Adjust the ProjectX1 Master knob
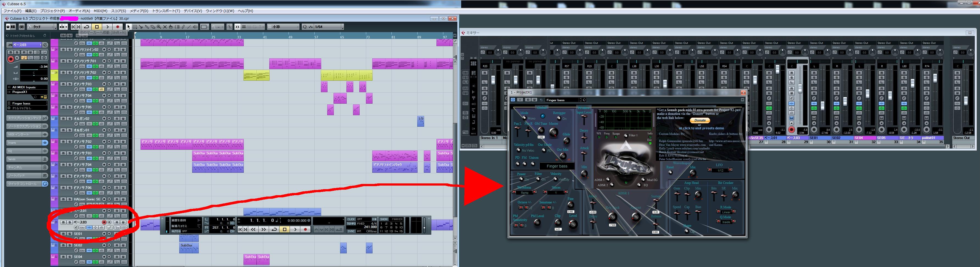This screenshot has width=980, height=267. (553, 132)
